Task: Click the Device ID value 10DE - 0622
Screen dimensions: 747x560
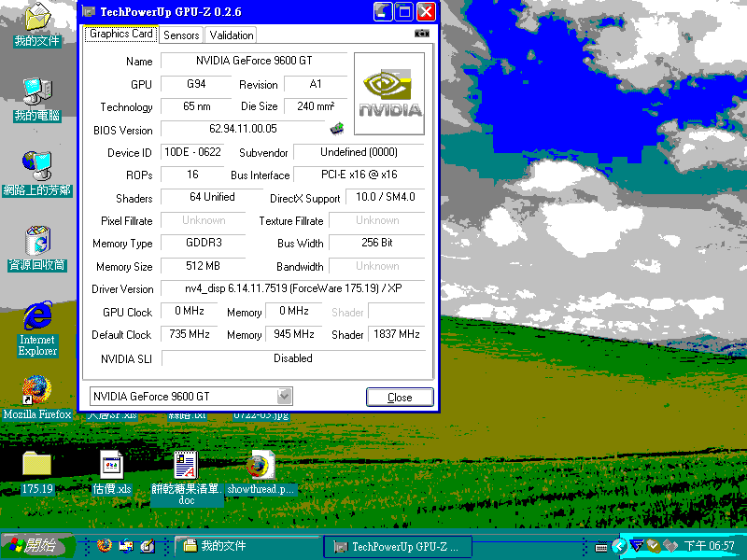Action: pos(192,152)
